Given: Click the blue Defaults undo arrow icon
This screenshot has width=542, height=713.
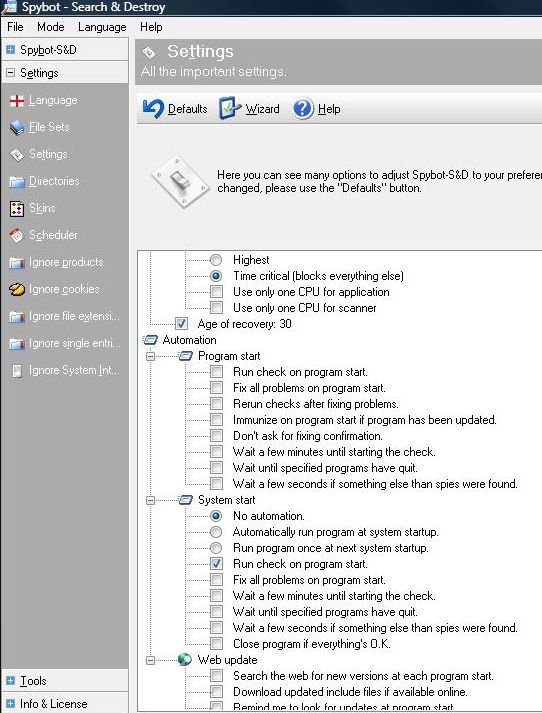Looking at the screenshot, I should (x=153, y=109).
